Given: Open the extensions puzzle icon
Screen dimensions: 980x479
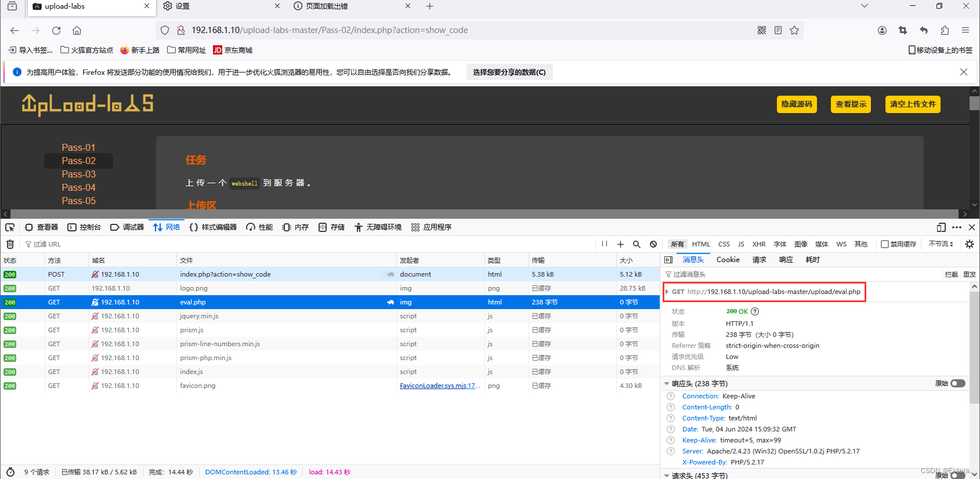Looking at the screenshot, I should click(945, 30).
